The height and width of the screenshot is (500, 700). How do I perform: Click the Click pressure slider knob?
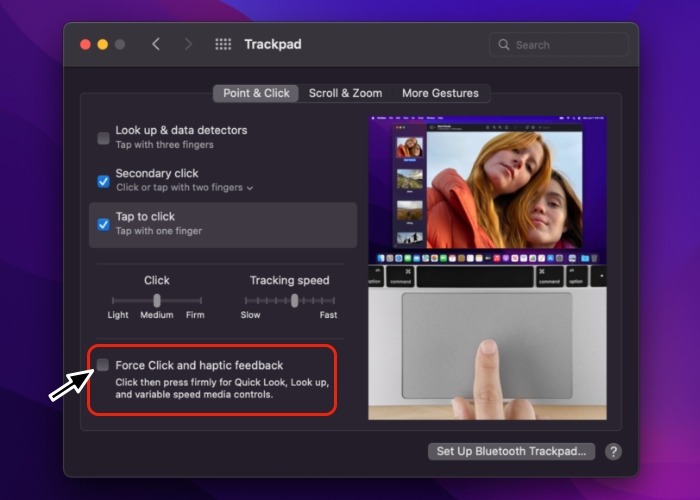pyautogui.click(x=157, y=300)
